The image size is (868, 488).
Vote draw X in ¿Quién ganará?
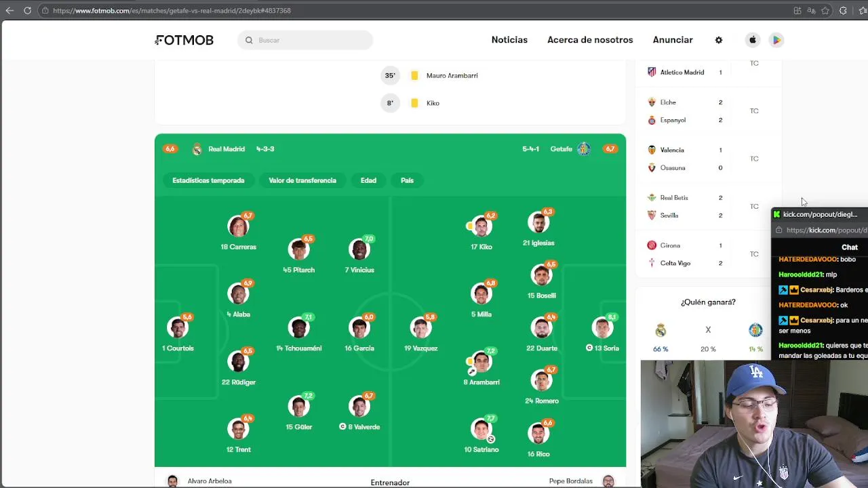coord(708,330)
